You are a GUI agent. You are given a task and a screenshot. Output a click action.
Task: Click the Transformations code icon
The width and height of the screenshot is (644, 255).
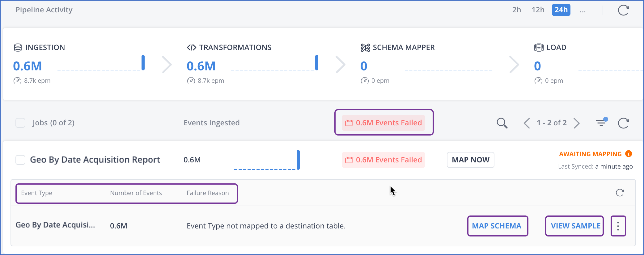tap(191, 48)
